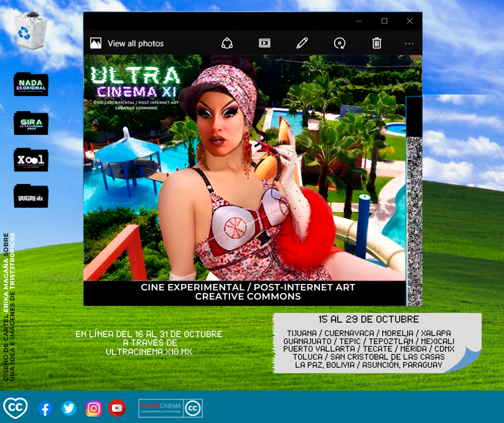Click the 15 AL 29 DE OCTUBRE heading
The height and width of the screenshot is (423, 504).
coord(369,319)
